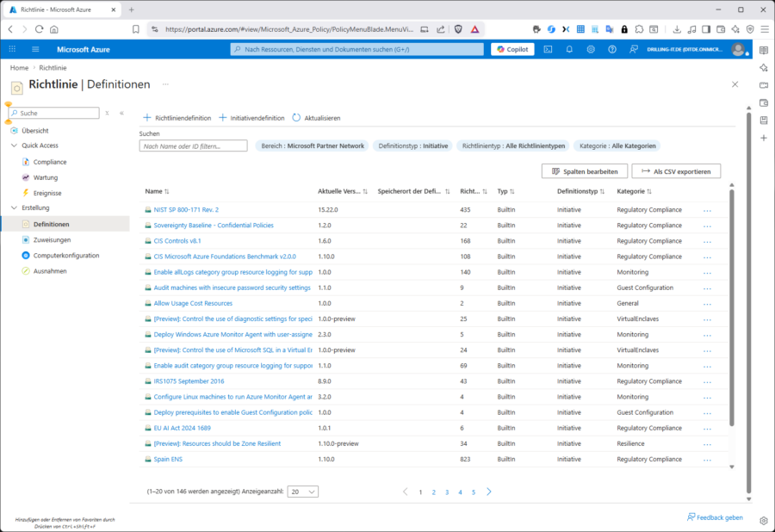Open Compliance in the sidebar
The width and height of the screenshot is (775, 532).
tap(49, 162)
